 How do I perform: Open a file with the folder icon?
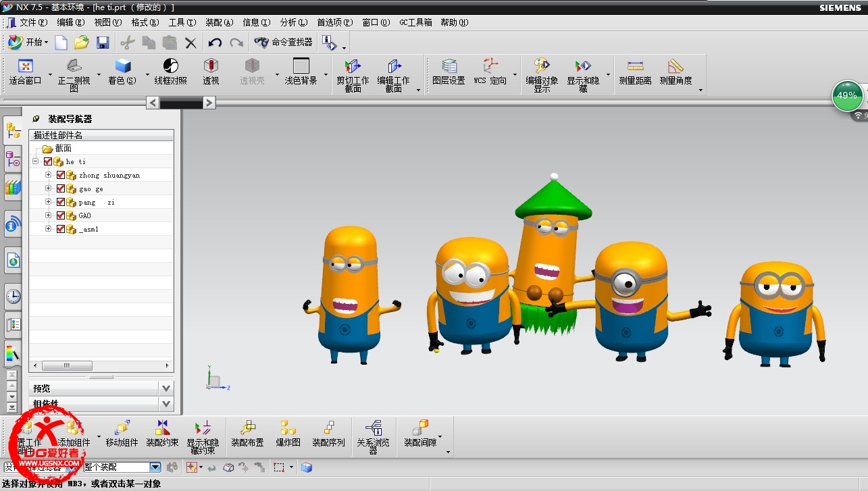82,43
